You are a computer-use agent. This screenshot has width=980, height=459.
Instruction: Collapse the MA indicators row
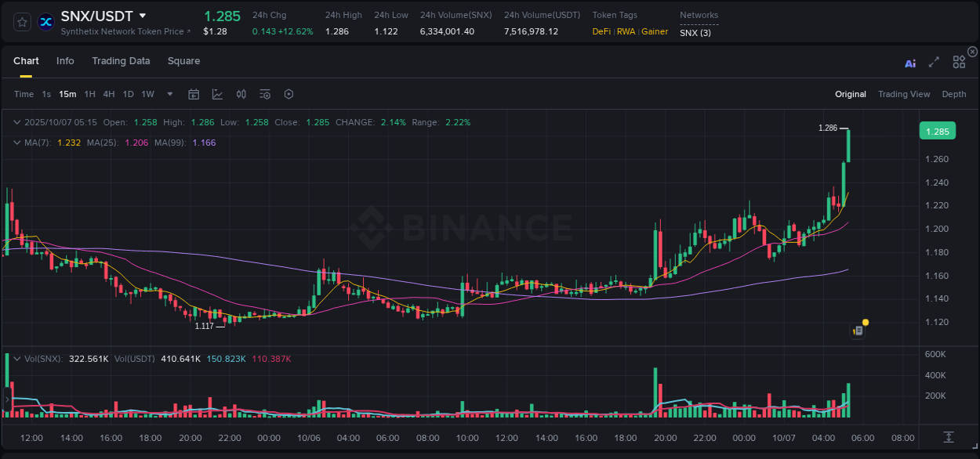pos(16,143)
